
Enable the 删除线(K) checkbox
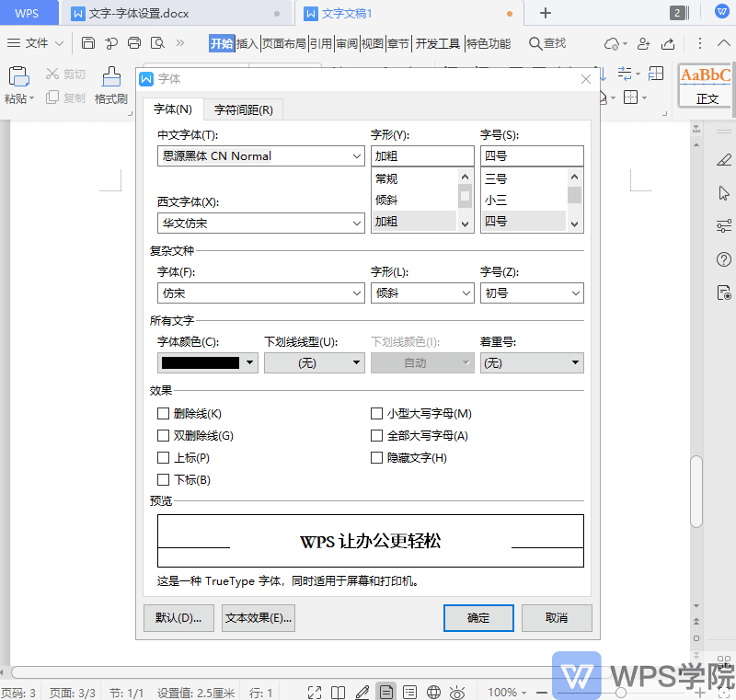click(x=163, y=413)
